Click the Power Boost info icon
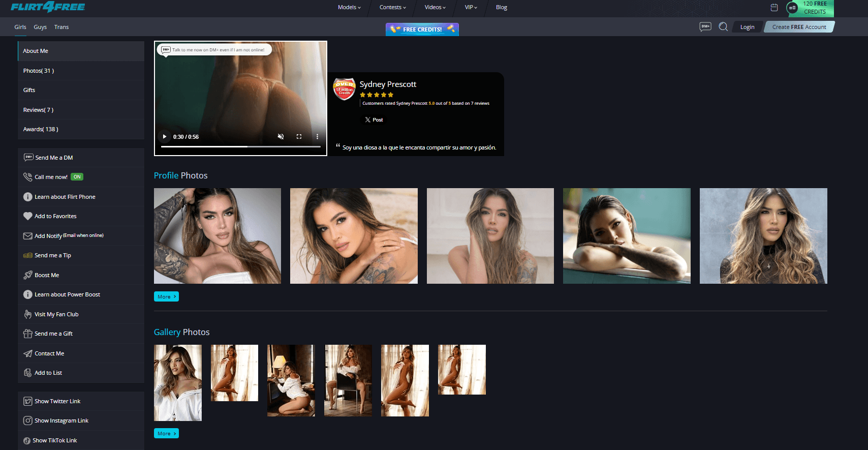868x450 pixels. tap(28, 294)
